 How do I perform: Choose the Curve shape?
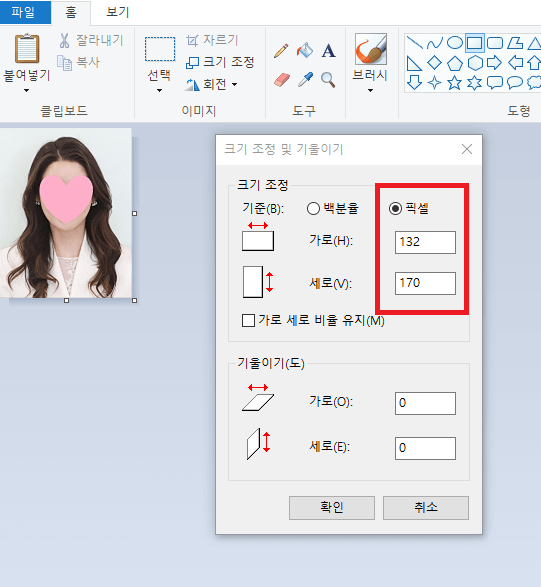435,43
